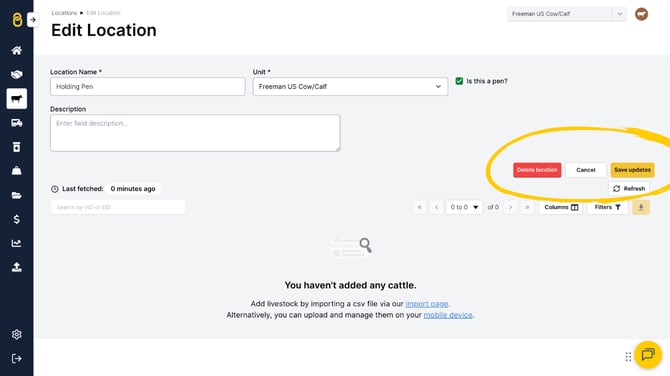Image resolution: width=670 pixels, height=376 pixels.
Task: Click the Cancel button
Action: 585,170
